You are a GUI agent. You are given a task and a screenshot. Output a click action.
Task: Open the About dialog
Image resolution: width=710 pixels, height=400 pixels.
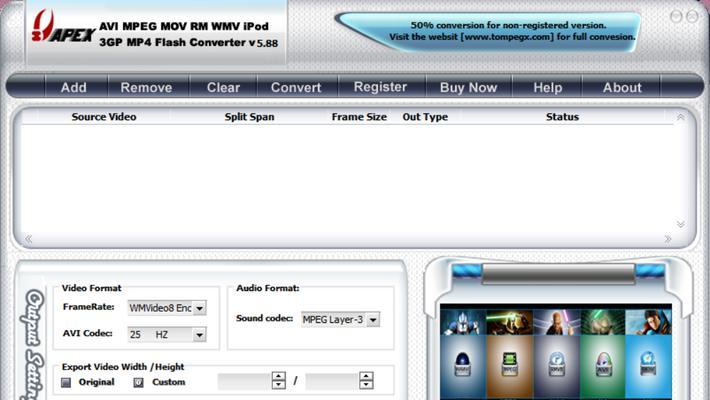point(622,87)
